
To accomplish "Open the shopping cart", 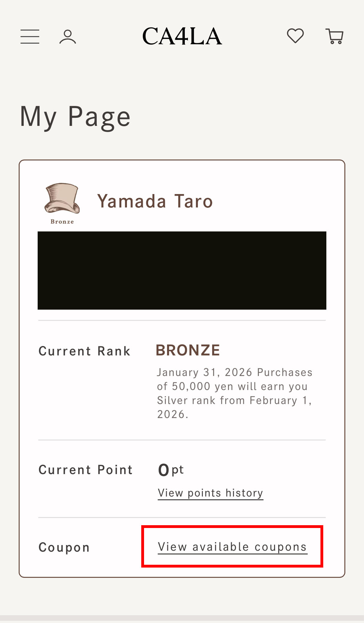I will (334, 36).
